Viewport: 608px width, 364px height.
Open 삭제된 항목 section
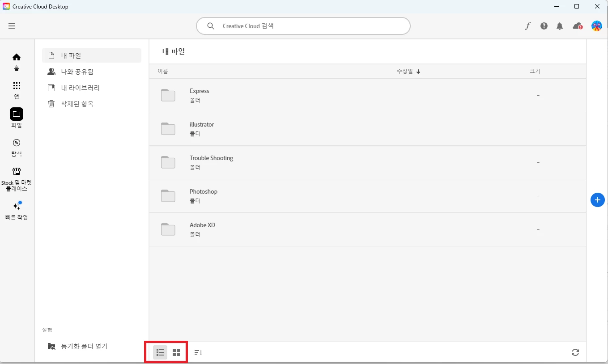[92, 104]
